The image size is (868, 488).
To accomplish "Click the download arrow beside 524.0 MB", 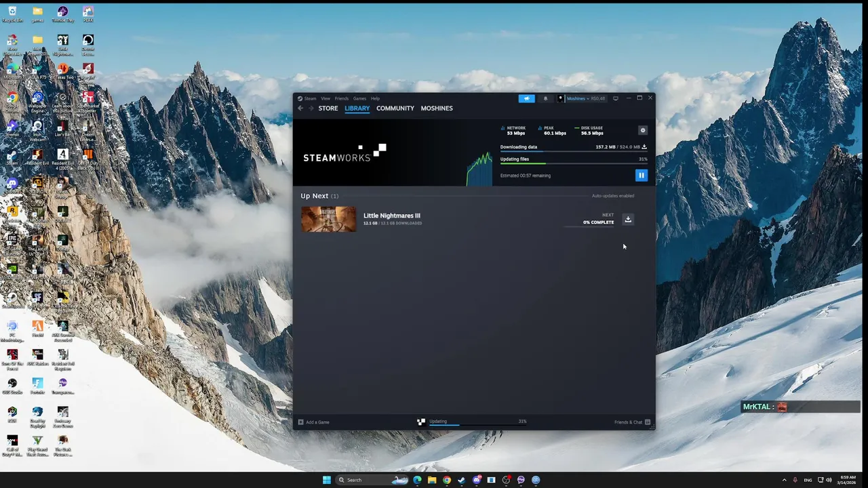I will 644,146.
